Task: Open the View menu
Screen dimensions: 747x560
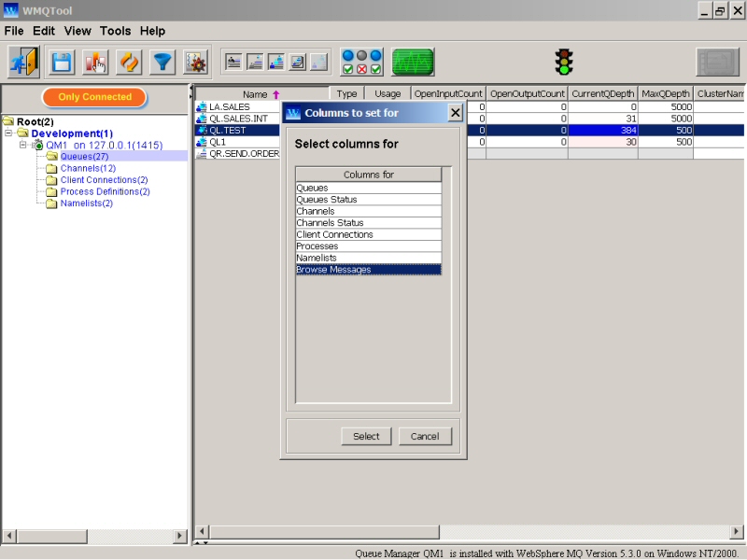Action: [x=78, y=31]
